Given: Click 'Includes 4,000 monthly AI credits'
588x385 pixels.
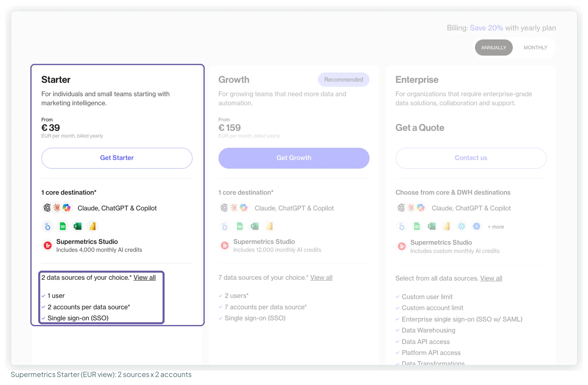Looking at the screenshot, I should (x=99, y=250).
